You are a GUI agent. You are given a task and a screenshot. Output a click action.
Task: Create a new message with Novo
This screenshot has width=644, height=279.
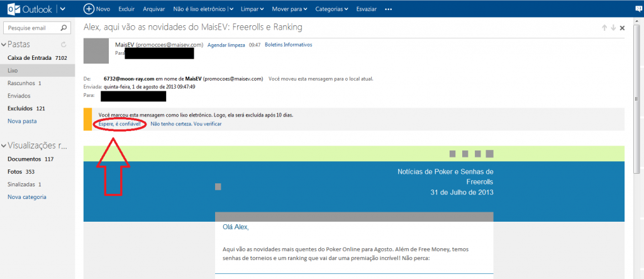(96, 9)
